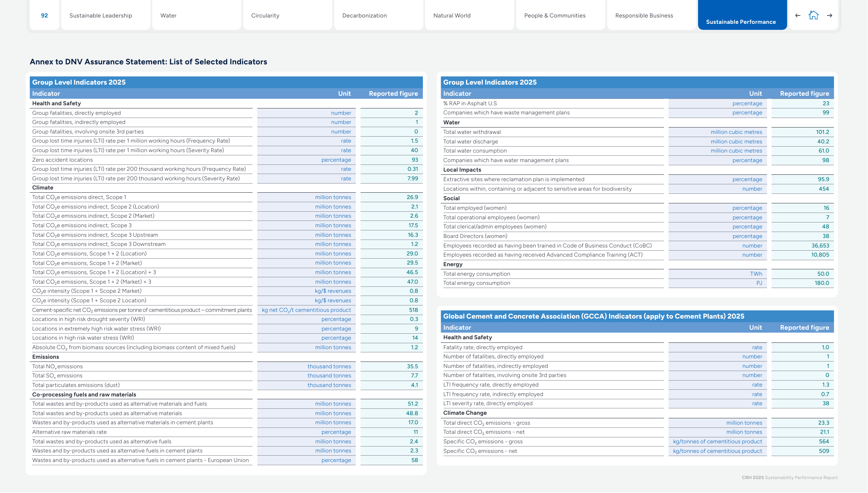Click 'Total direct CO2 emissions - gross'

487,423
